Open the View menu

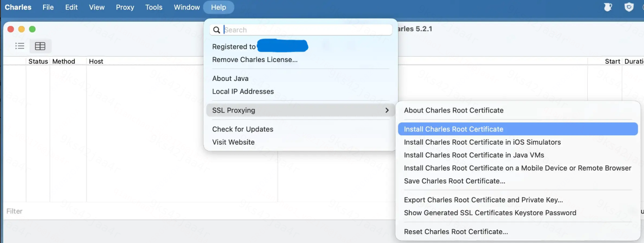click(x=97, y=7)
